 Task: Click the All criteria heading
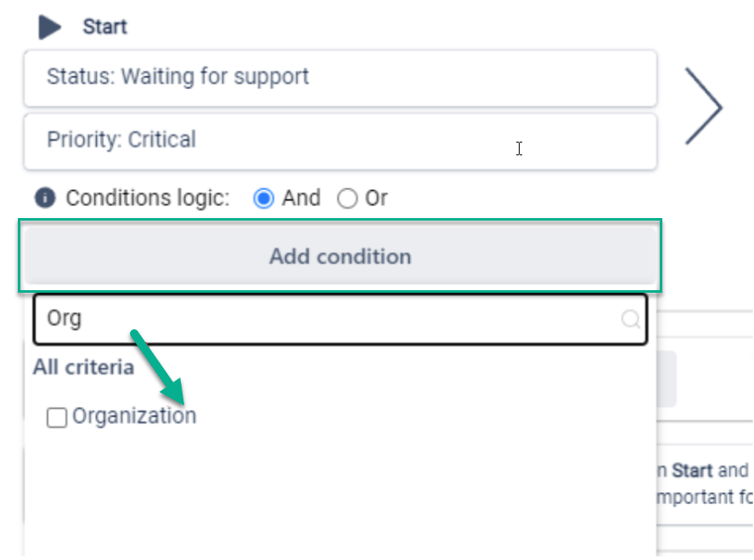83,367
